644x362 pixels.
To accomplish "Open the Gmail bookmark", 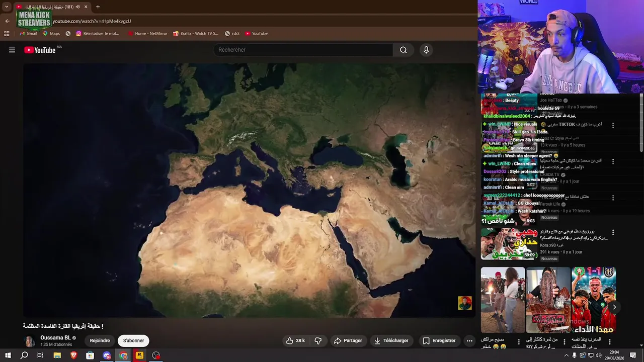I will 28,34.
